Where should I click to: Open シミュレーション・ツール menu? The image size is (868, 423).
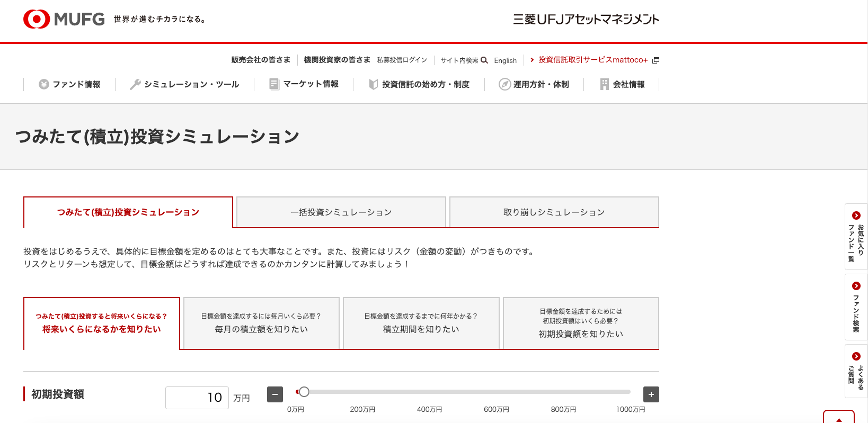coord(184,84)
